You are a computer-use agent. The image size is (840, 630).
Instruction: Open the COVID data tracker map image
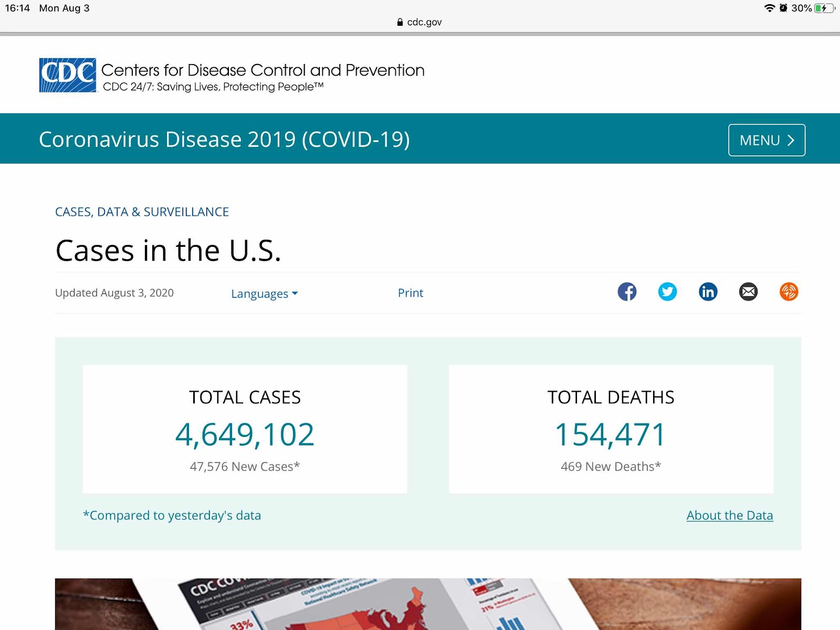pos(428,604)
